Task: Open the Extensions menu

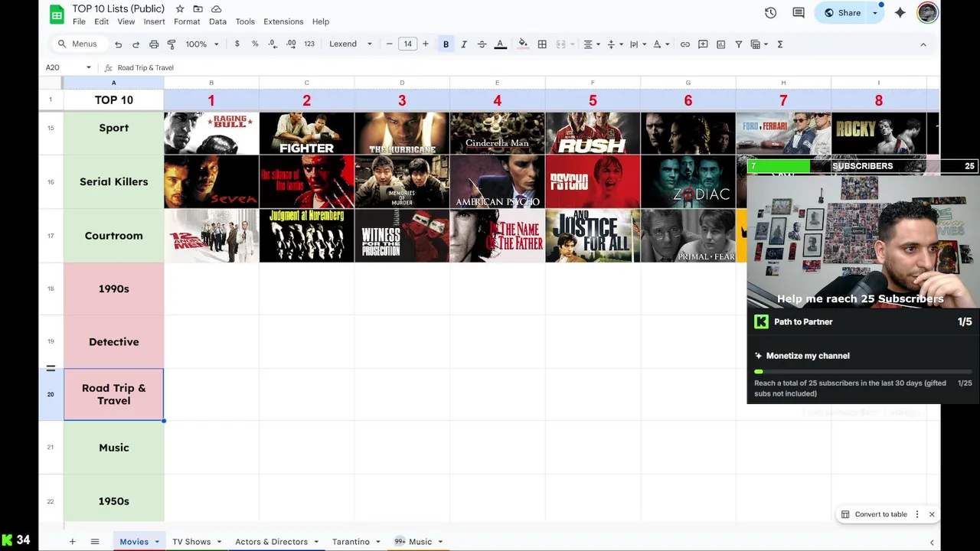Action: click(x=283, y=21)
